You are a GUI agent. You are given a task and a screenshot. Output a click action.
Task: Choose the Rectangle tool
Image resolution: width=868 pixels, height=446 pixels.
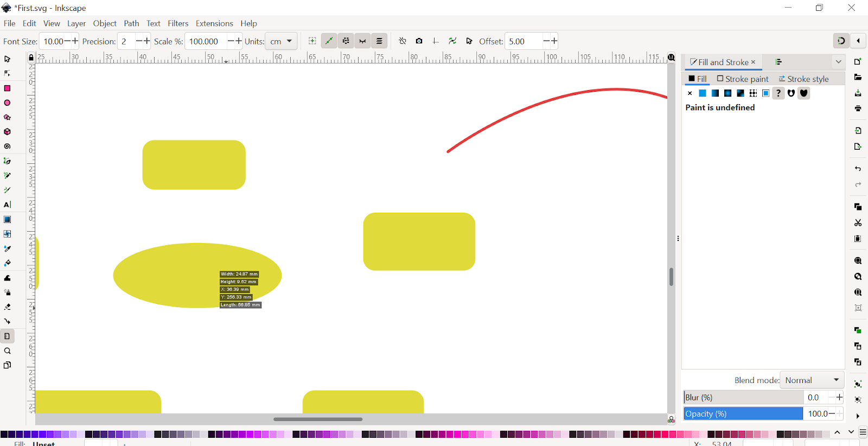[8, 88]
